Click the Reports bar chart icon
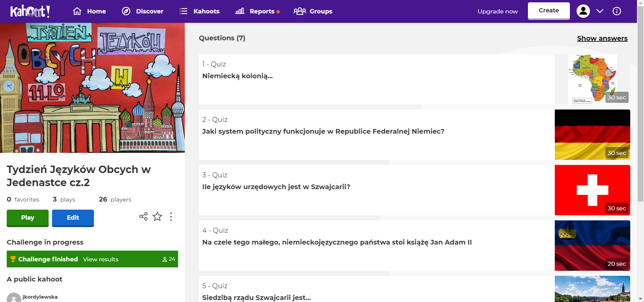This screenshot has width=644, height=302. (x=240, y=11)
